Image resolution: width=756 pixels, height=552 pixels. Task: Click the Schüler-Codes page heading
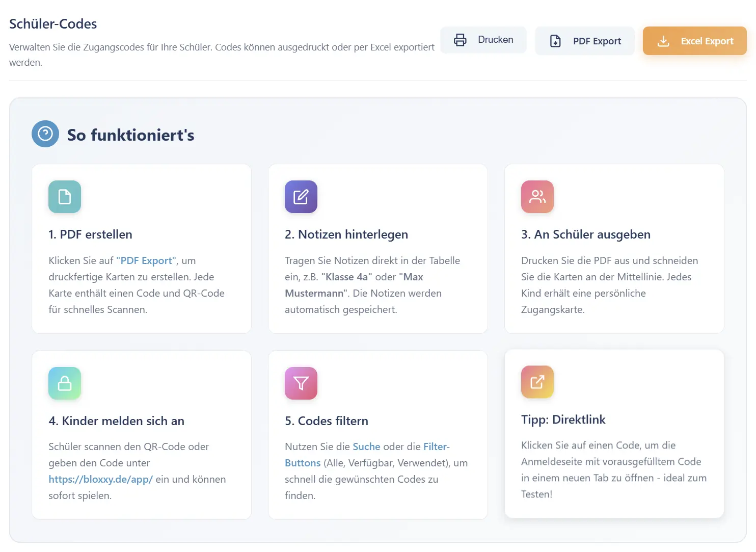tap(53, 24)
